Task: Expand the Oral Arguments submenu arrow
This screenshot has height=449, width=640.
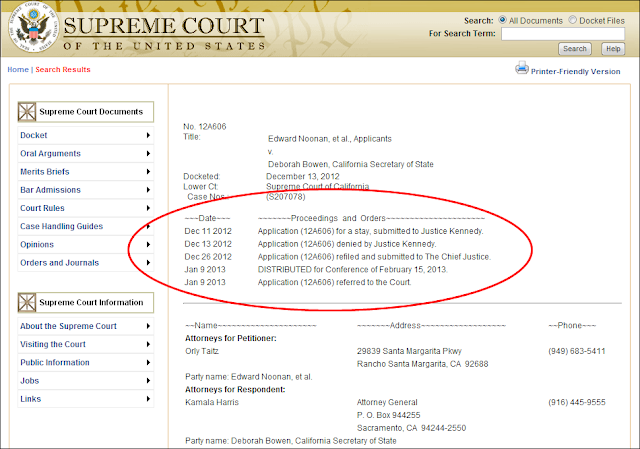Action: click(x=148, y=153)
